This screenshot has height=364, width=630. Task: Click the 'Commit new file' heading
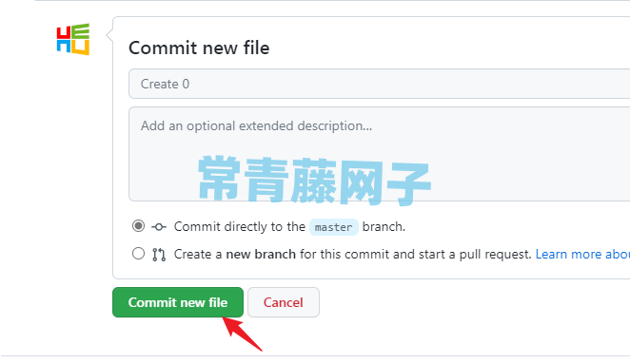199,48
